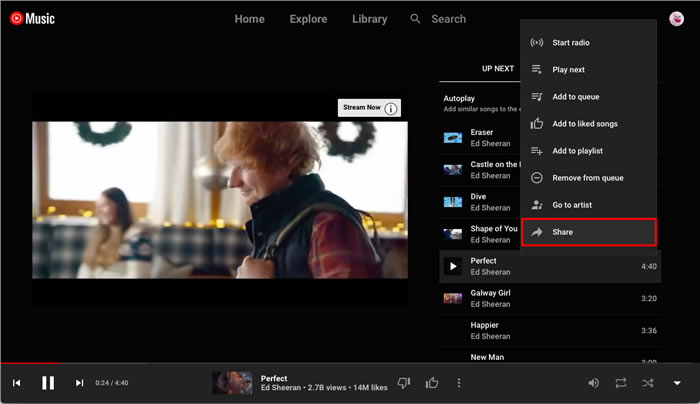The height and width of the screenshot is (404, 700).
Task: Click the Stream Now button
Action: pos(369,108)
